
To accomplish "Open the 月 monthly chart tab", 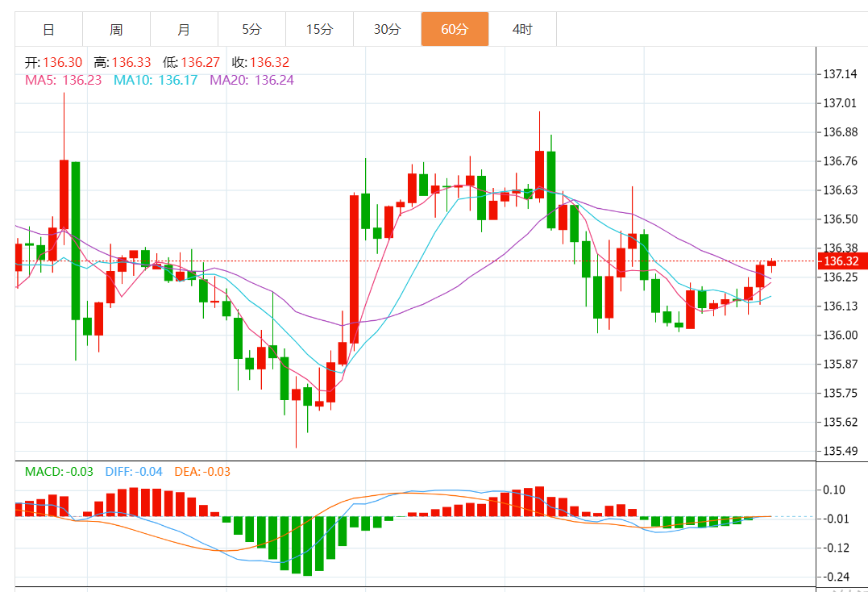I will coord(184,30).
